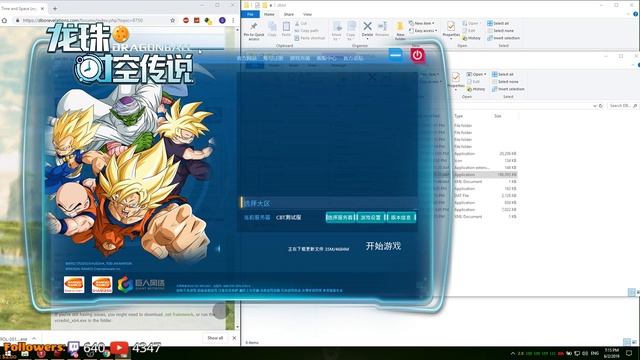
Task: Open the third launcher top navigation link
Action: (300, 58)
